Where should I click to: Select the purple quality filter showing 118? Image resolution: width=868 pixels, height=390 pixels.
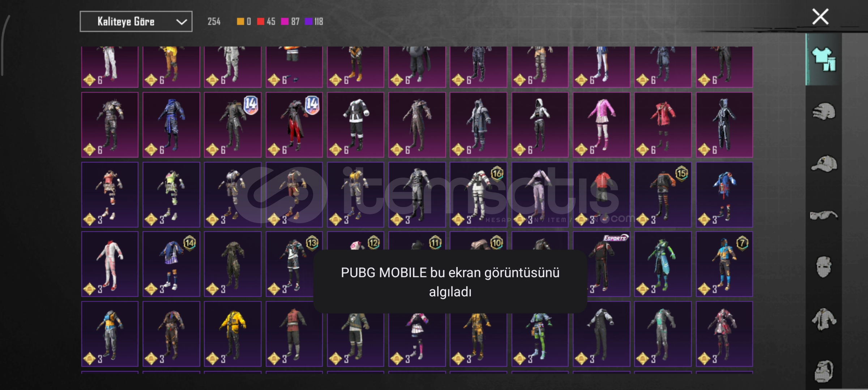314,22
